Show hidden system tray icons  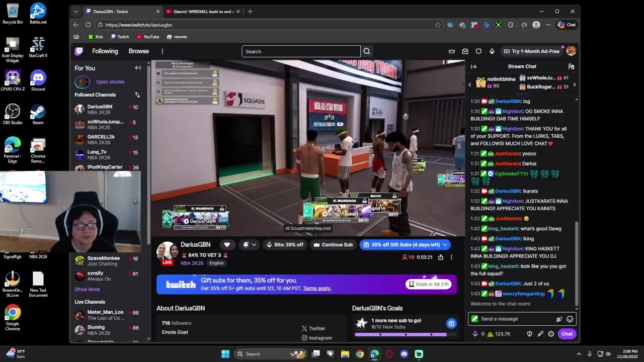click(x=579, y=354)
